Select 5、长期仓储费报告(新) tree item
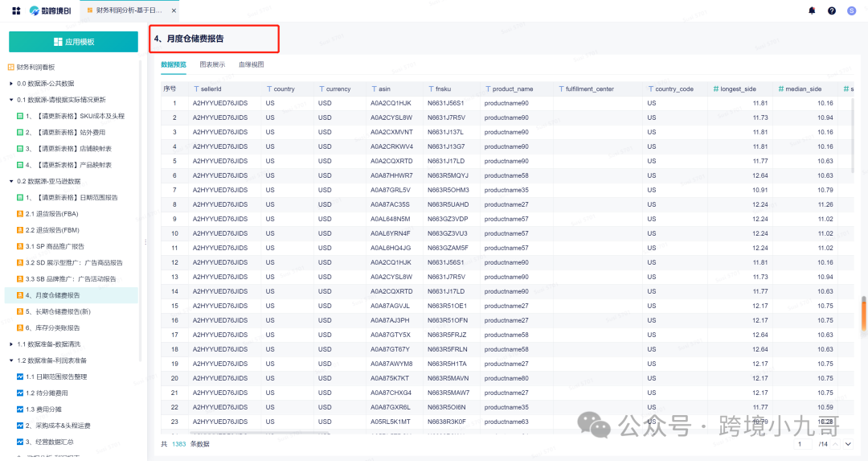This screenshot has height=461, width=868. [63, 311]
